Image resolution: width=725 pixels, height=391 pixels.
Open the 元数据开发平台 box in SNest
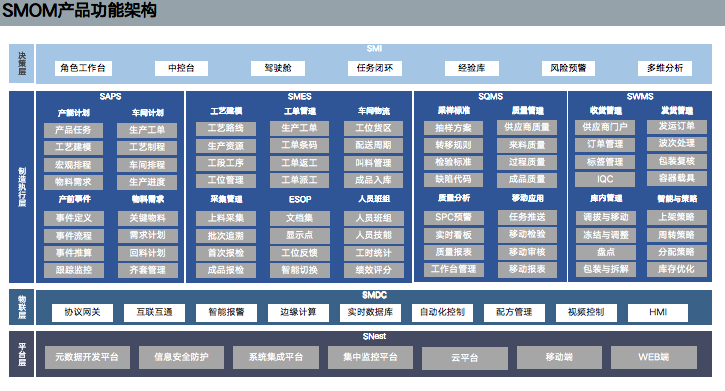pyautogui.click(x=87, y=357)
